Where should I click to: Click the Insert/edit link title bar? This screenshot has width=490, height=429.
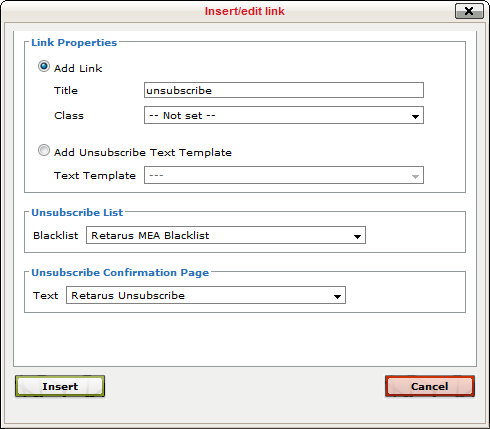245,11
